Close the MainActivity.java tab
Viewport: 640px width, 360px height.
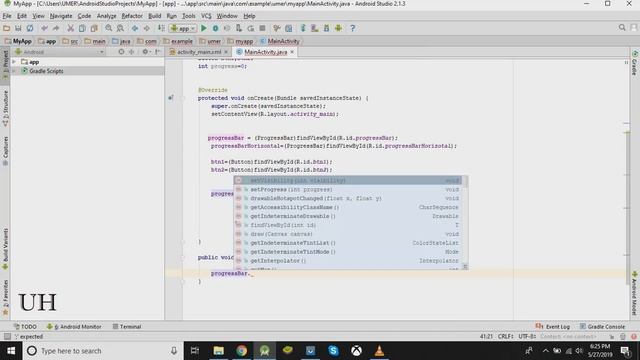coord(292,52)
